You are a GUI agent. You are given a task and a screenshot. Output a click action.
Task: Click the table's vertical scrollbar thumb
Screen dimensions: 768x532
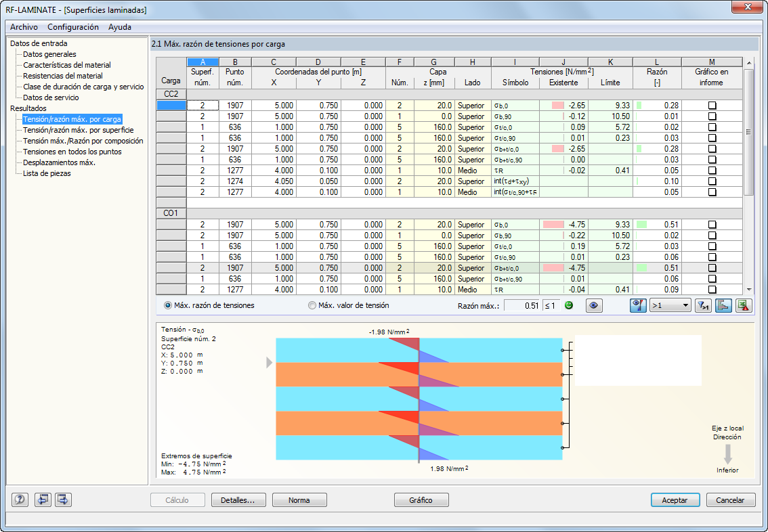[x=748, y=132]
